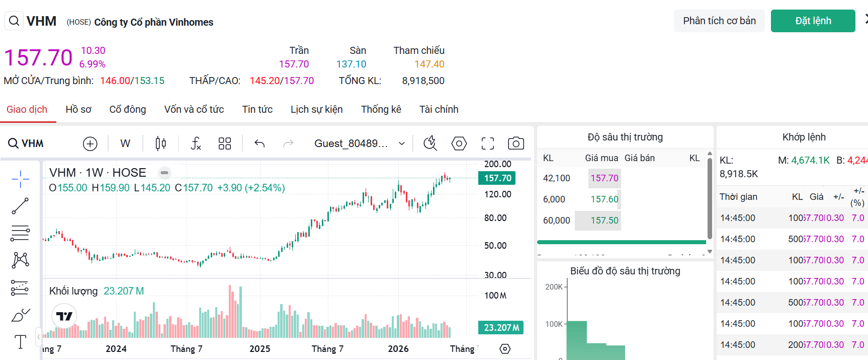Select the trend line drawing tool
The width and height of the screenshot is (868, 360).
click(x=20, y=206)
